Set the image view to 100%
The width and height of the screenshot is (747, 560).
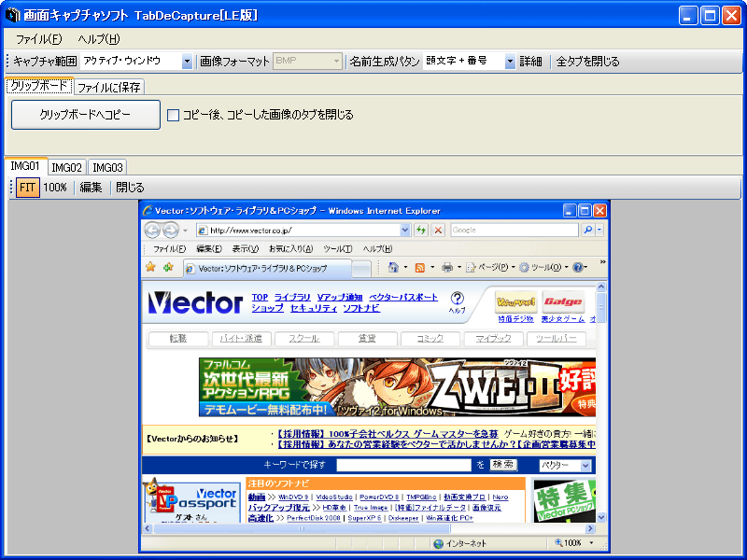pos(55,188)
